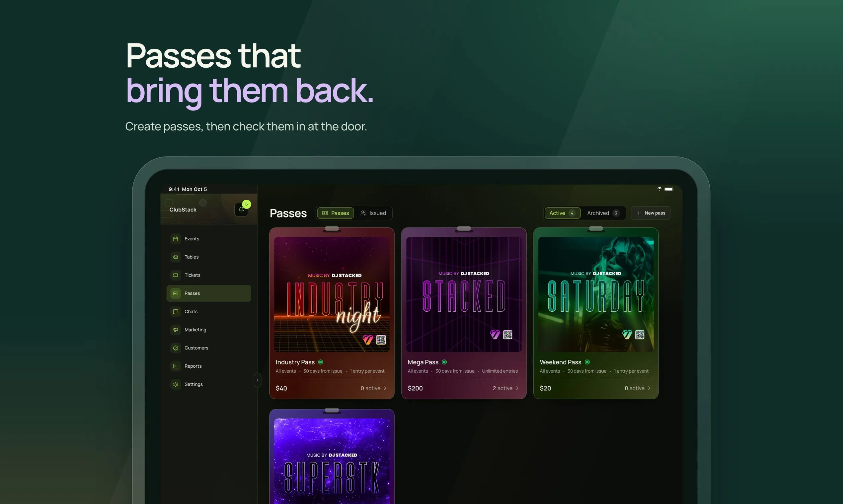Click the Tickets icon in sidebar
Screen dimensions: 843x504
point(175,275)
